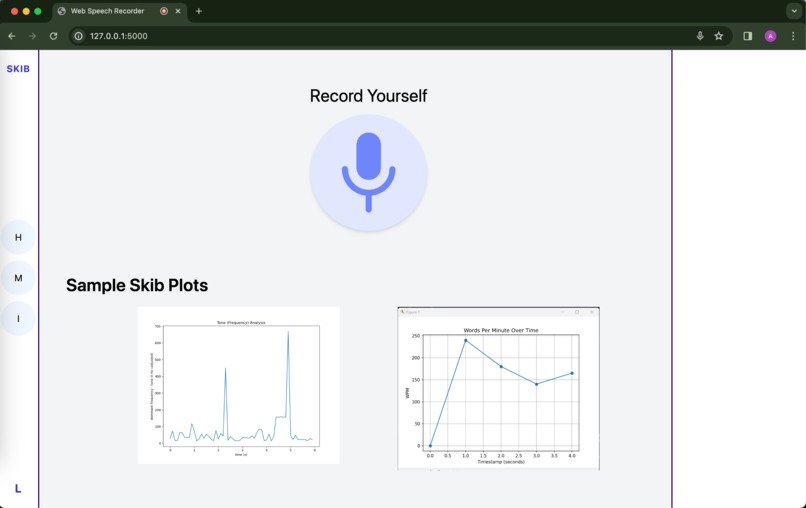Reload the page with refresh icon
The image size is (806, 508).
coord(53,36)
